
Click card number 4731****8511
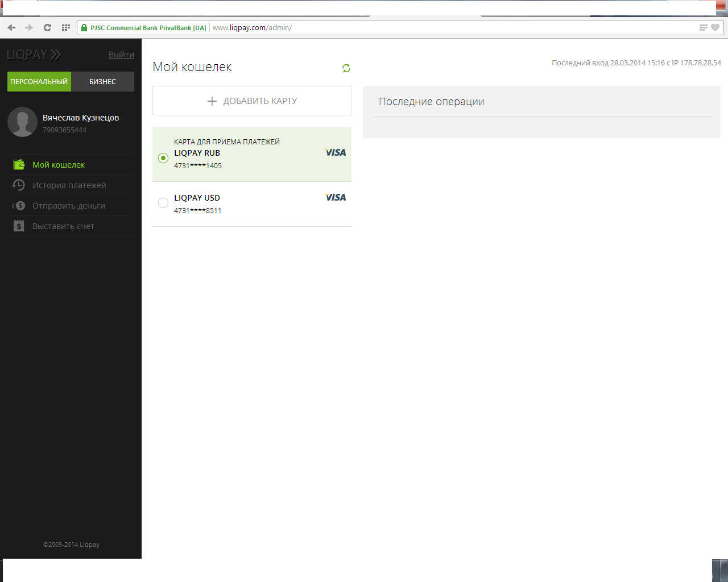click(198, 211)
